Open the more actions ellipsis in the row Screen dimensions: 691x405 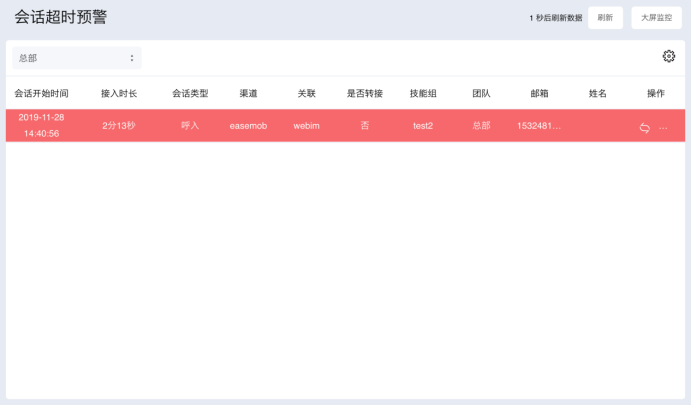[663, 127]
